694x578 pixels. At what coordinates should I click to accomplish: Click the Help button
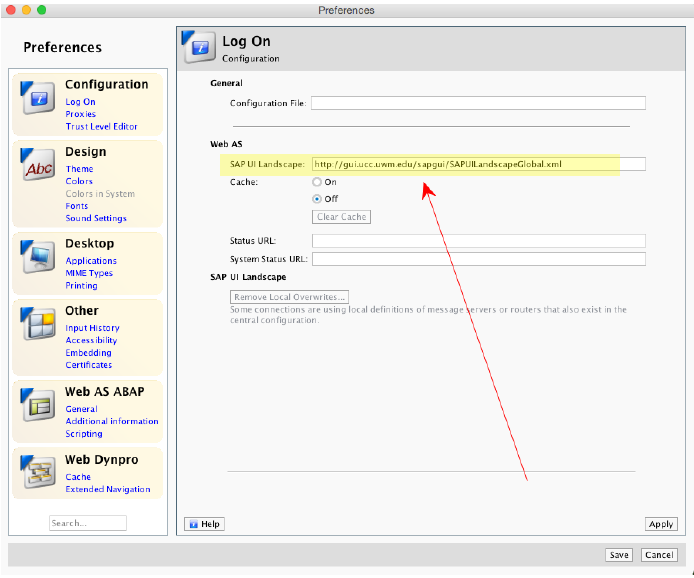[204, 524]
